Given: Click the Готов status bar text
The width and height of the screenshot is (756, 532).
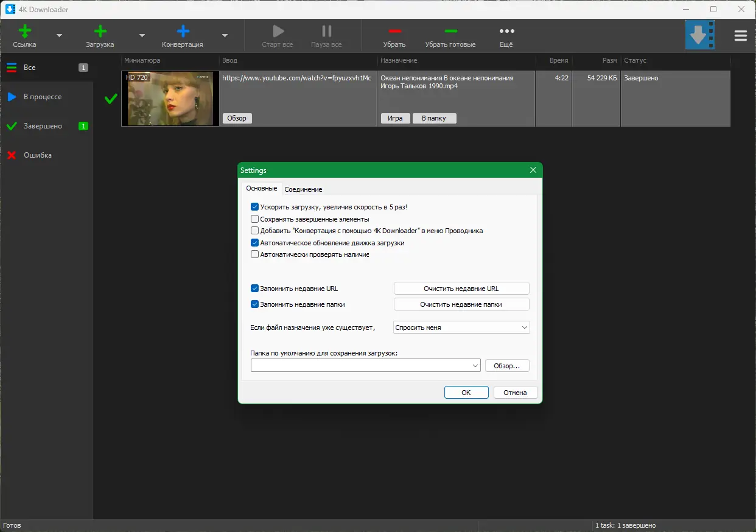Looking at the screenshot, I should [x=12, y=525].
